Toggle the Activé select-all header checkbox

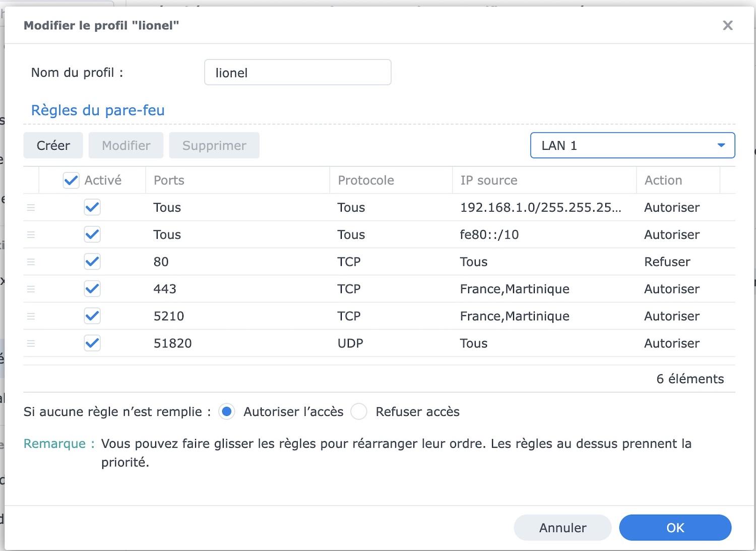tap(71, 180)
